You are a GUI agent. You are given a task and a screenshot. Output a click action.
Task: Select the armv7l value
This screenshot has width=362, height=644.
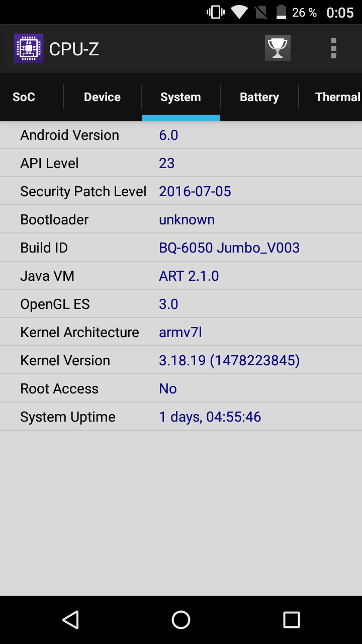(180, 332)
